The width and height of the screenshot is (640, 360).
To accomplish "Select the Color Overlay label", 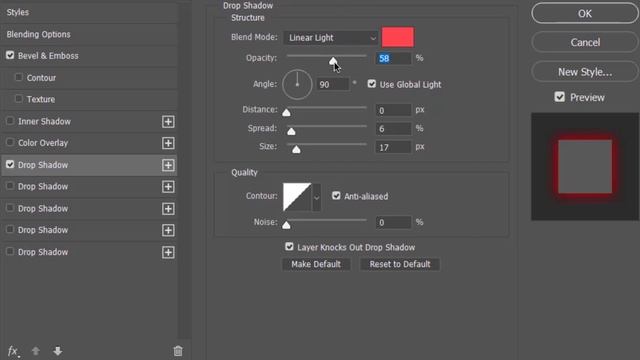I will click(x=43, y=143).
